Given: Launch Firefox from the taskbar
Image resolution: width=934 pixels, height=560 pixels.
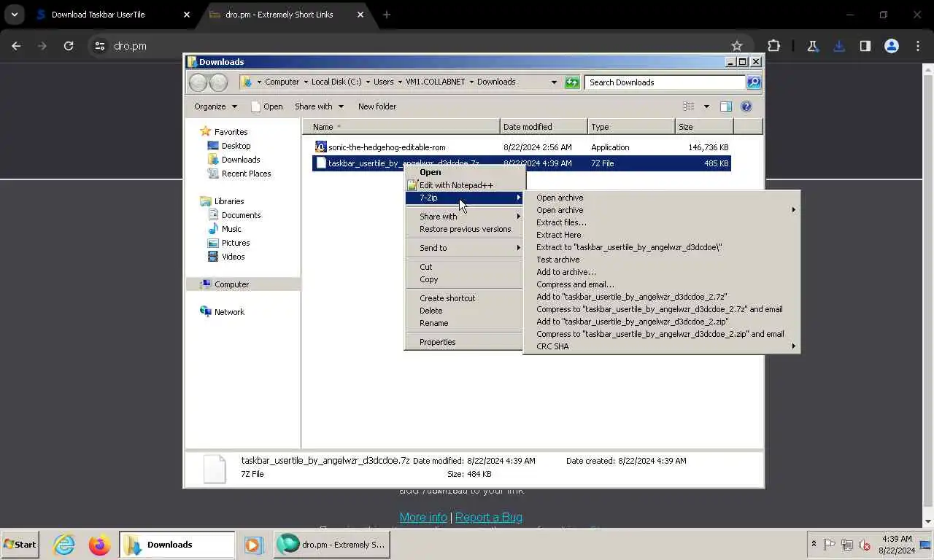Looking at the screenshot, I should point(99,544).
